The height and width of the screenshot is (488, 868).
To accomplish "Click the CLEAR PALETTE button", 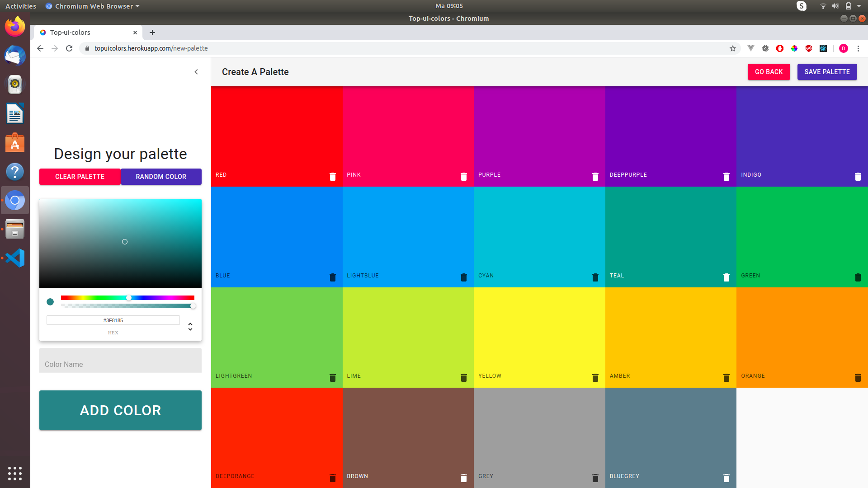I will click(x=80, y=177).
